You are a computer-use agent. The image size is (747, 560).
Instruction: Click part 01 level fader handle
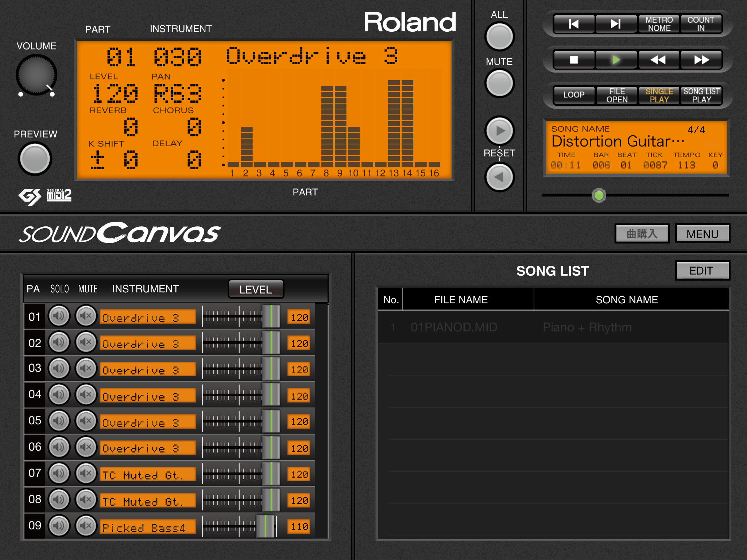[x=271, y=316]
